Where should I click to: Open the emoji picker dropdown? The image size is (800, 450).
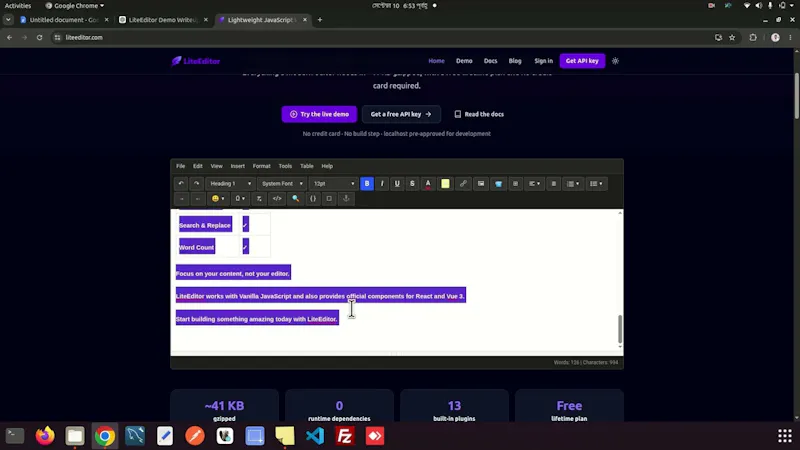(x=218, y=198)
